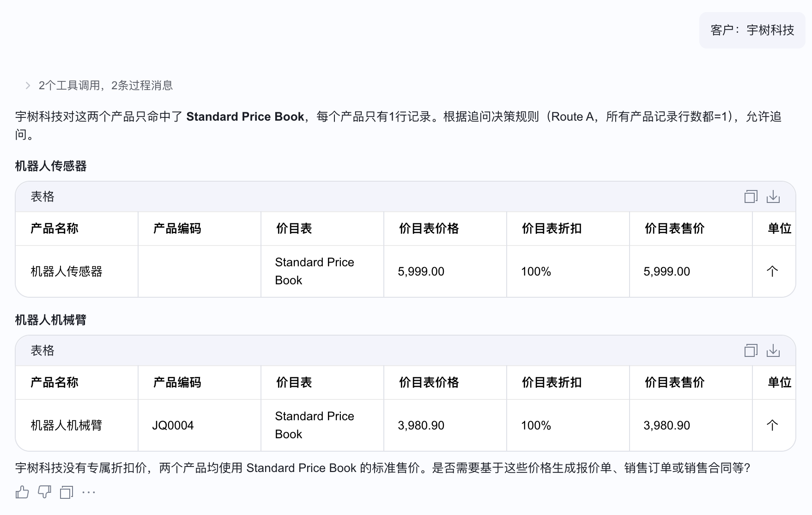Download the 机器人机械臂 table

tap(773, 350)
